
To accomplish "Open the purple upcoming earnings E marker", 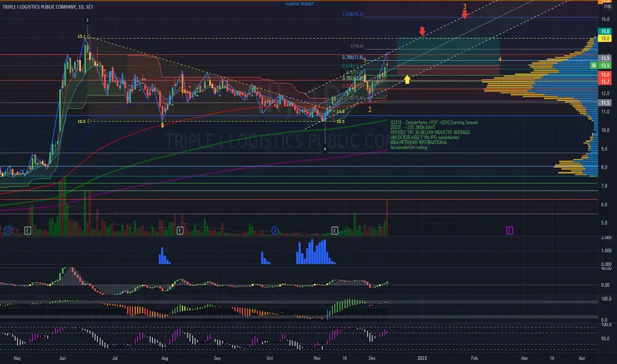I will coord(509,230).
